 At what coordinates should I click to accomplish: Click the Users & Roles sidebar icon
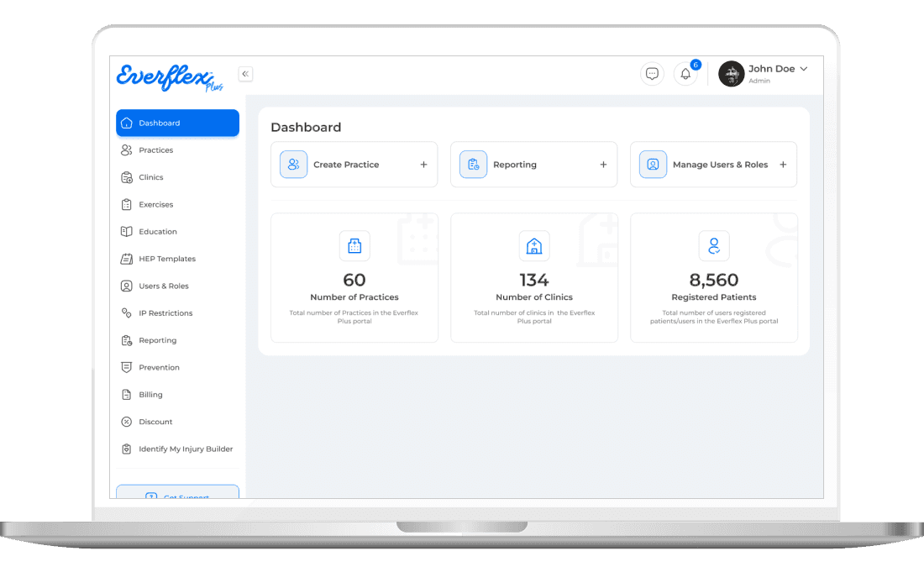coord(126,286)
